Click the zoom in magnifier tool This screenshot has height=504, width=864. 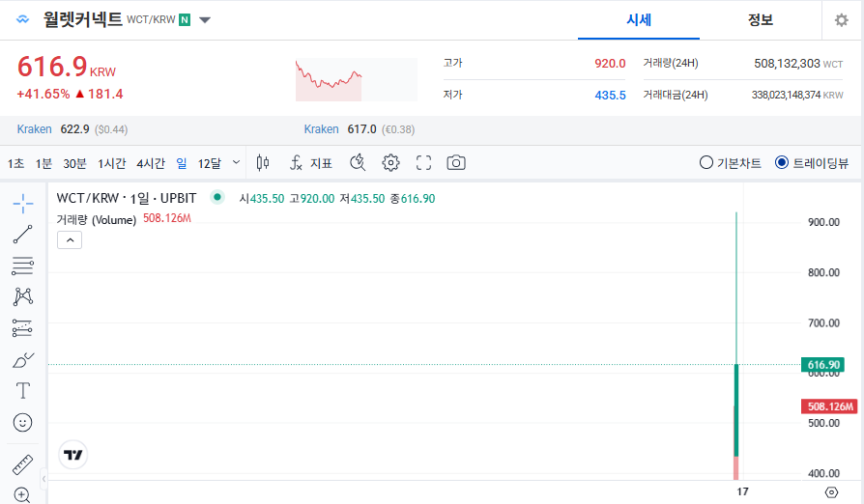click(x=22, y=494)
